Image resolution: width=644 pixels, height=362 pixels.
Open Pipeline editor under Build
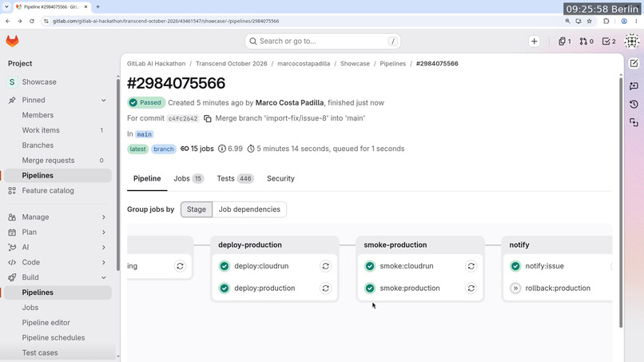58,323
